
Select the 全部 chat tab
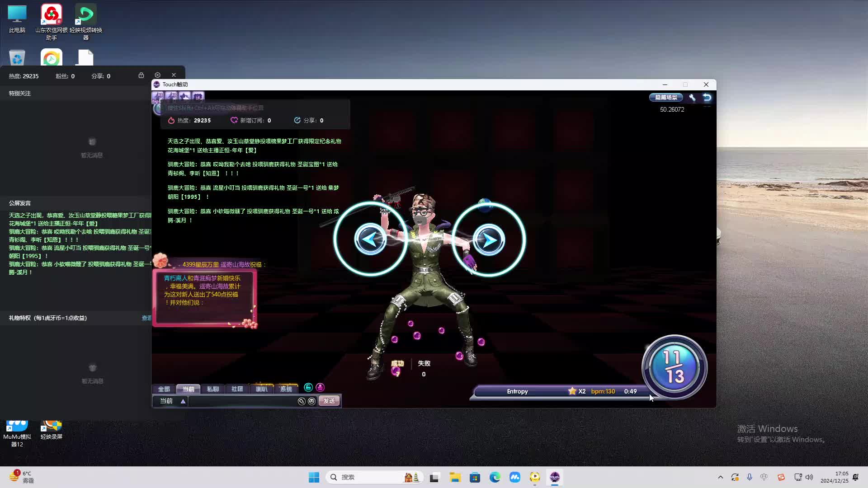[x=164, y=389]
